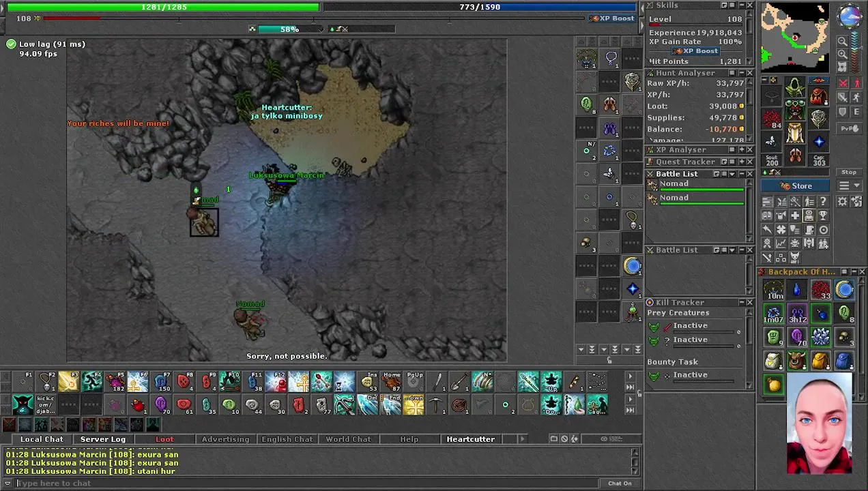The height and width of the screenshot is (491, 868).
Task: Click the XP Boost button beside the mana bar
Action: click(613, 18)
